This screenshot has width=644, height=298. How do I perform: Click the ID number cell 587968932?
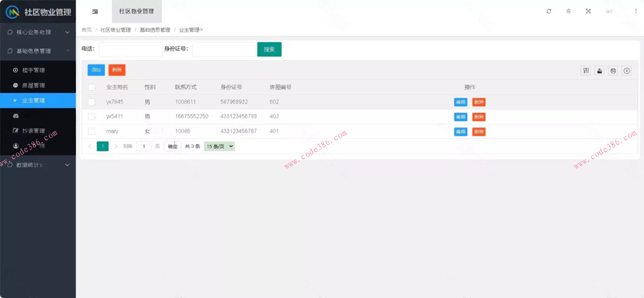pyautogui.click(x=234, y=102)
